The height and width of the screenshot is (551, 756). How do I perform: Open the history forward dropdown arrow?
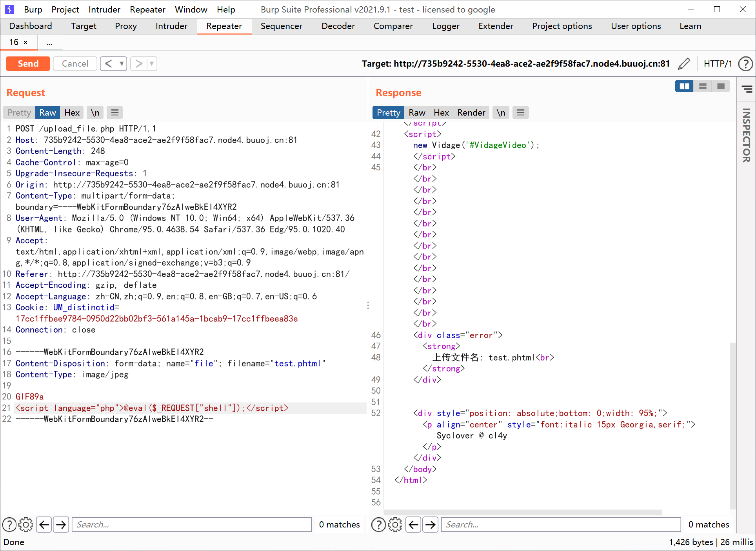coord(152,63)
